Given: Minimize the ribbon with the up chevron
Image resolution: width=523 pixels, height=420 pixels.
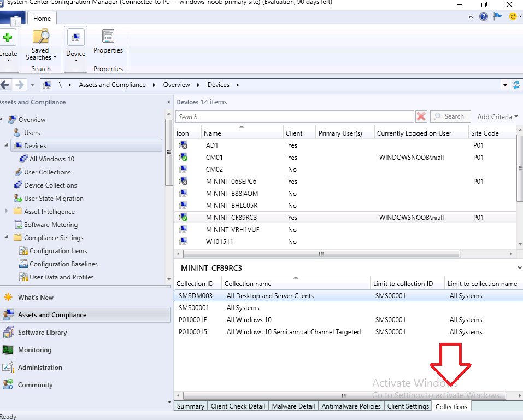Looking at the screenshot, I should point(471,17).
